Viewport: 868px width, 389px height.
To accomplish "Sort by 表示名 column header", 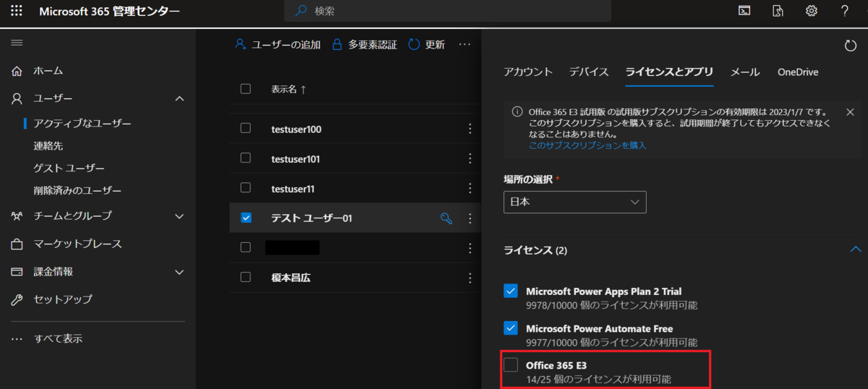I will (x=289, y=89).
